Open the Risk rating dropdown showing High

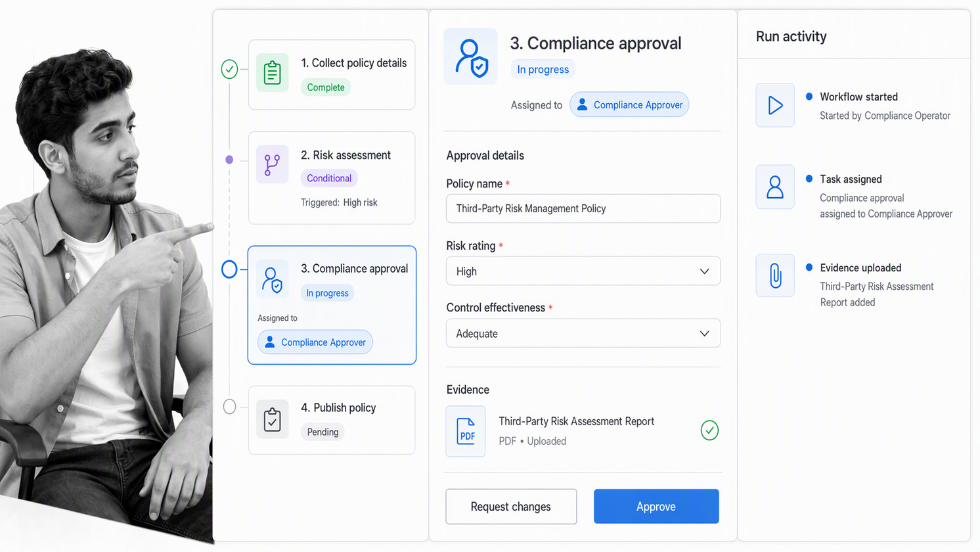click(583, 271)
